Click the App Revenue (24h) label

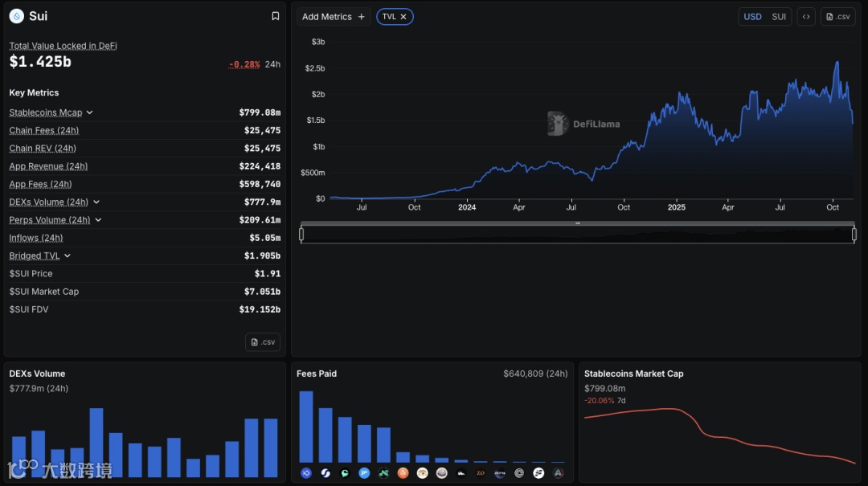click(48, 166)
